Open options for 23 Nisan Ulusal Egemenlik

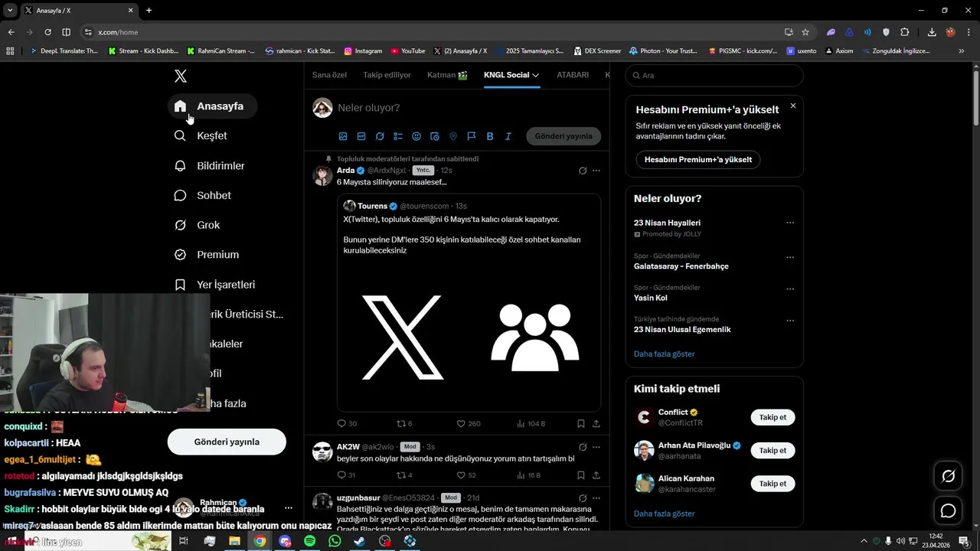pos(790,321)
